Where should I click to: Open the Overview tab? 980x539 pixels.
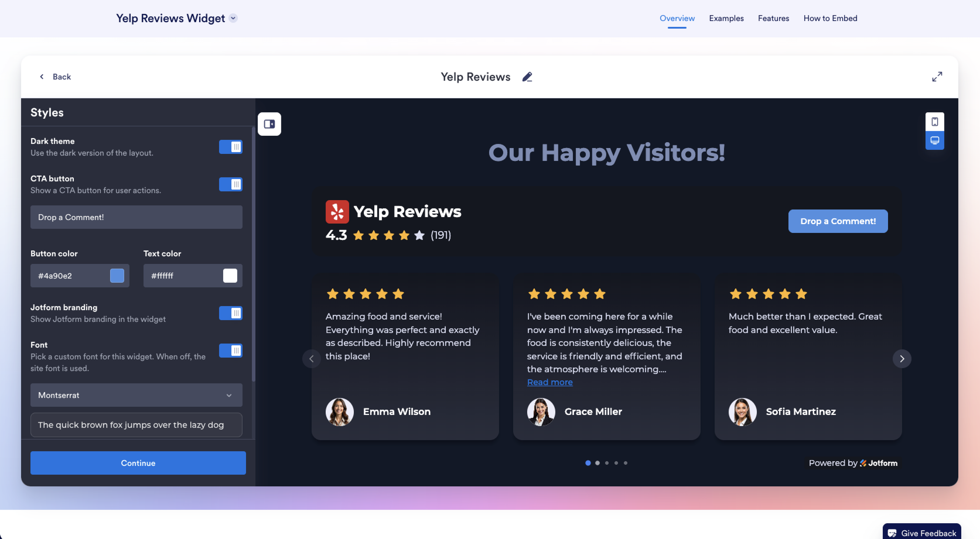point(677,18)
